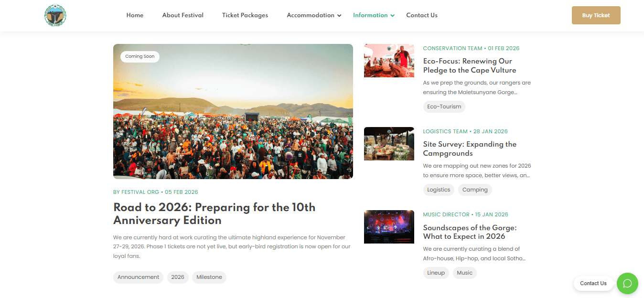Open the green chat bubble widget

[x=627, y=283]
